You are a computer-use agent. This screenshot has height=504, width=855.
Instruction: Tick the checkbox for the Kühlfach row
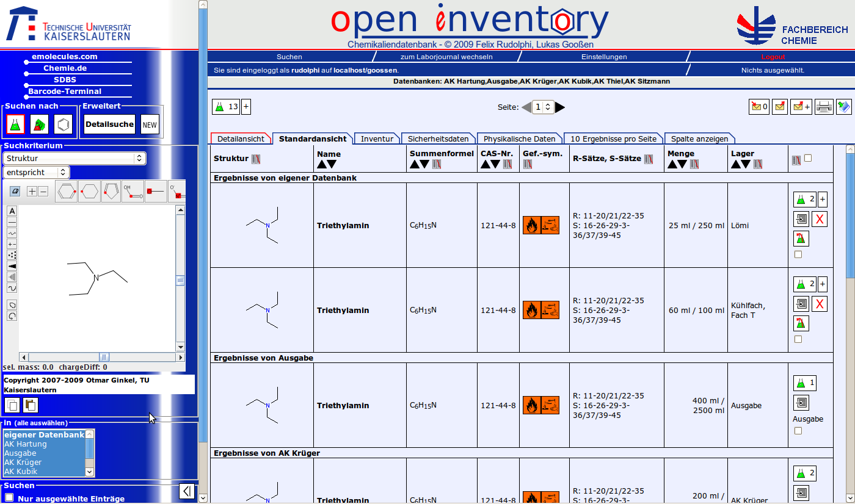798,339
